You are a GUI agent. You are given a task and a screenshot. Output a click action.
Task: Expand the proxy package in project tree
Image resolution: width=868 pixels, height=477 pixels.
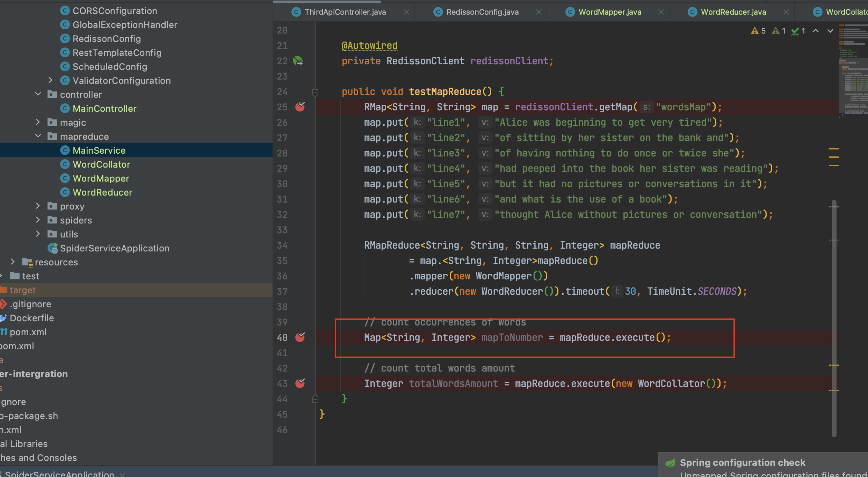pos(38,206)
